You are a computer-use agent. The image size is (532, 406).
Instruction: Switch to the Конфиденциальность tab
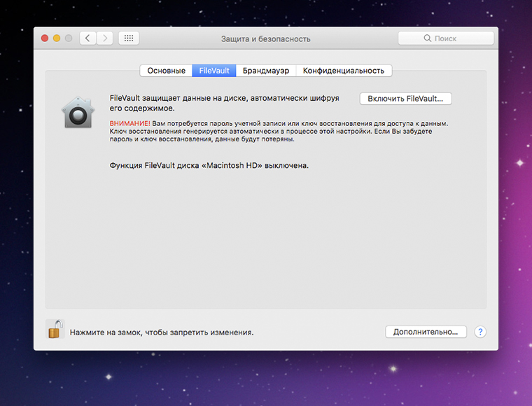coord(344,71)
